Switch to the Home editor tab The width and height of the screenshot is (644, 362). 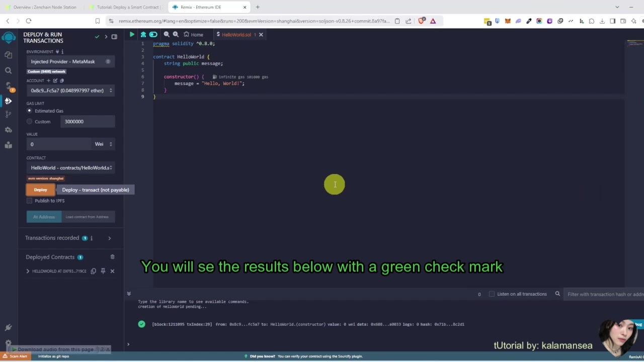click(193, 35)
